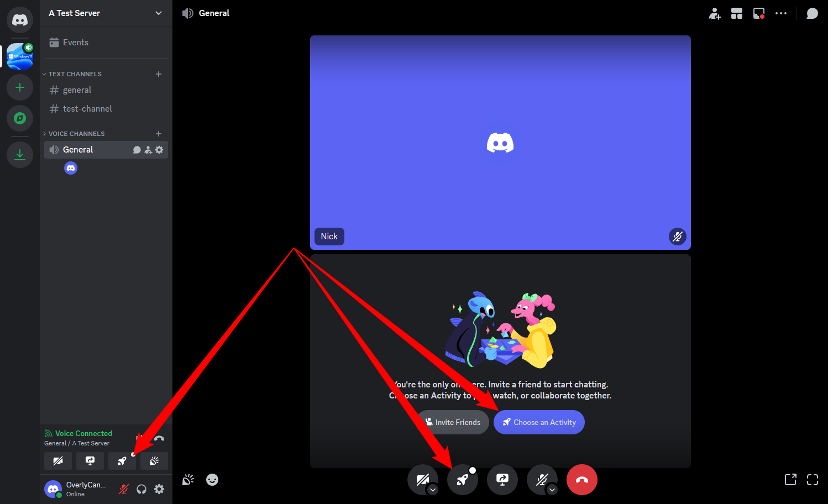
Task: Open the Events item
Action: 106,43
